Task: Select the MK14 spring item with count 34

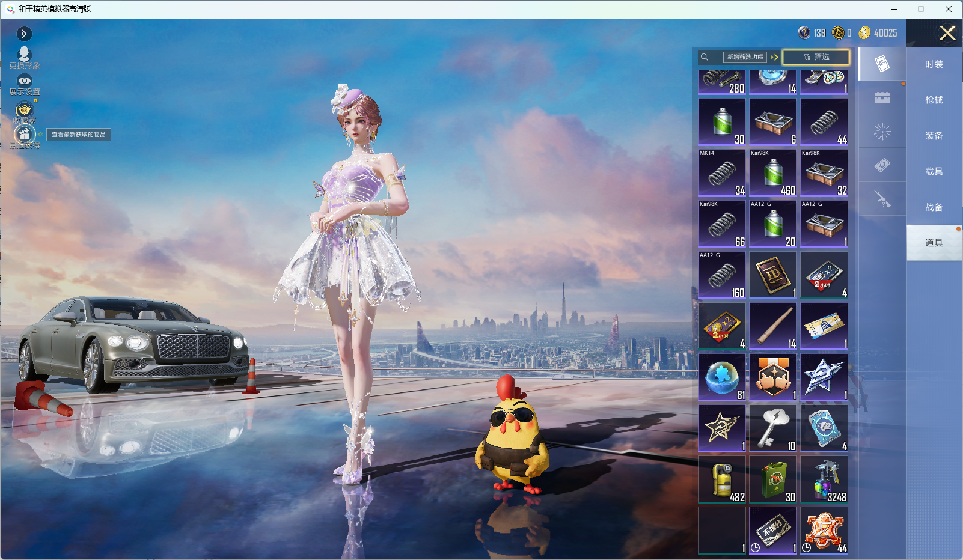Action: (722, 173)
